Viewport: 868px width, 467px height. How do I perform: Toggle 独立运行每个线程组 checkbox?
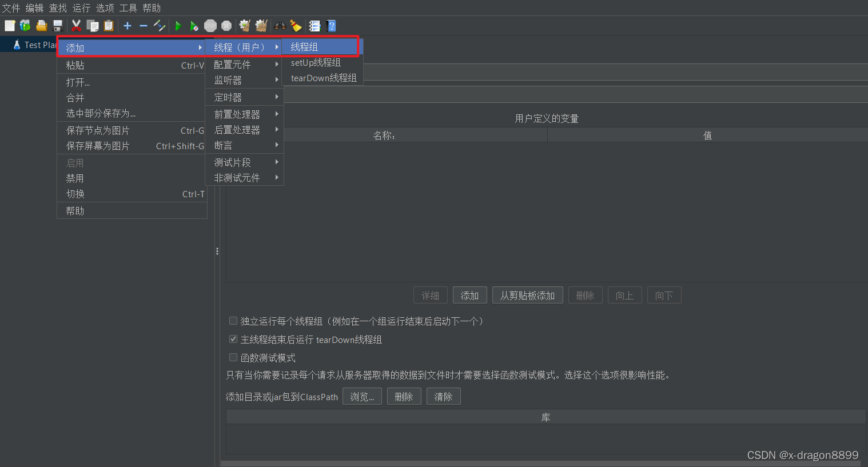233,321
